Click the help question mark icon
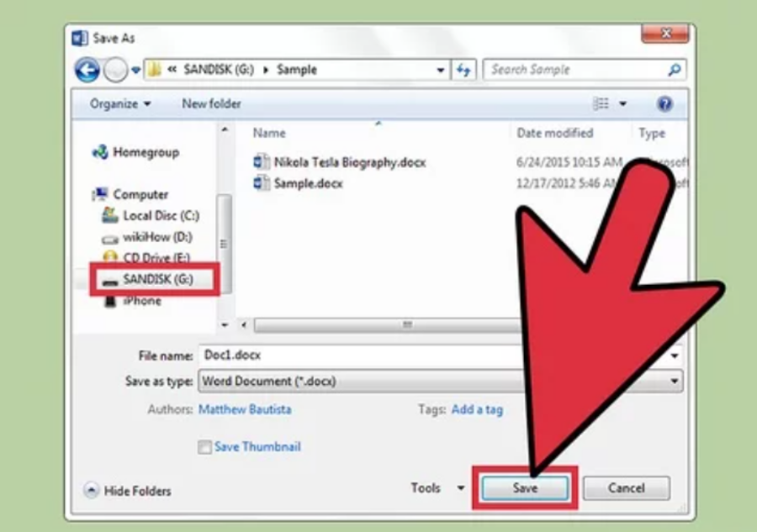The image size is (757, 532). 664,104
